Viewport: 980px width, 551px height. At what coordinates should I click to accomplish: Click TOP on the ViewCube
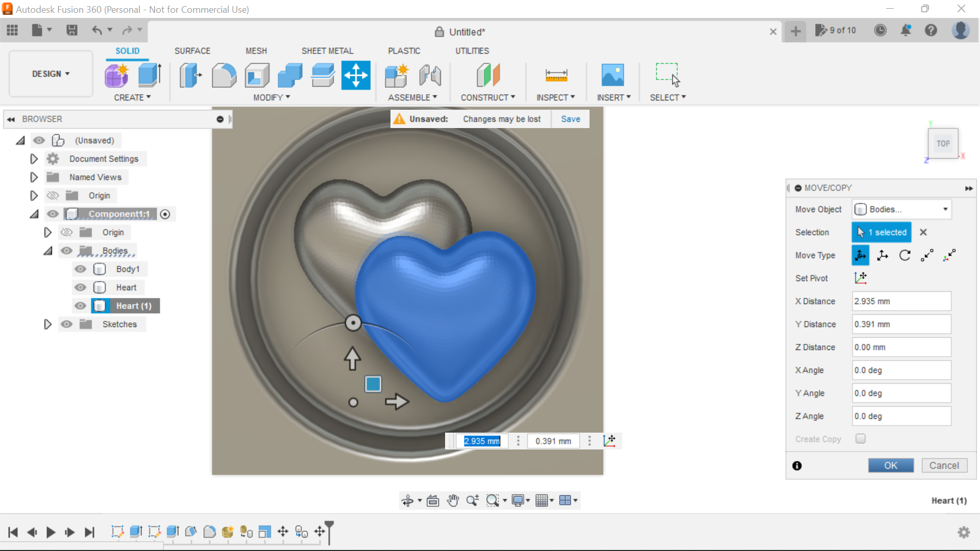[x=943, y=143]
